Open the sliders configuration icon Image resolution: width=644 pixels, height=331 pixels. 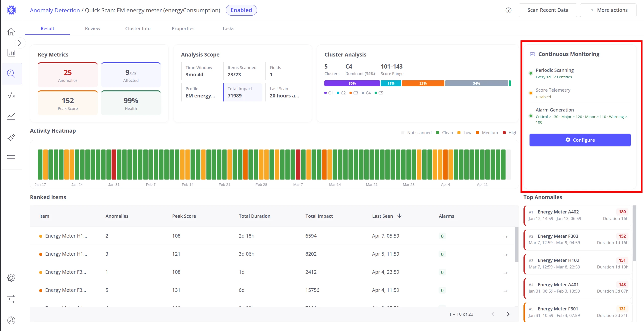11,299
